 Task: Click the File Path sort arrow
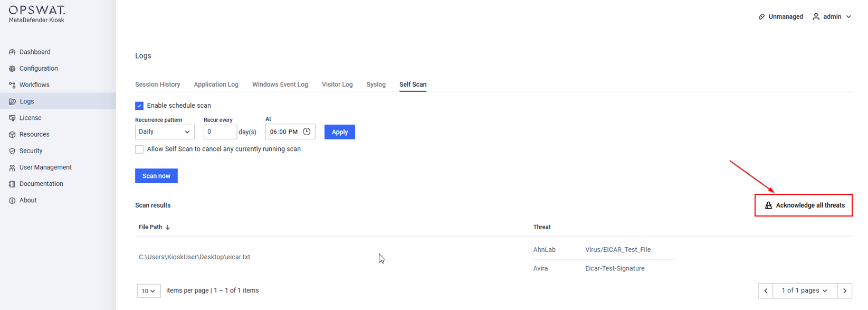click(x=168, y=227)
